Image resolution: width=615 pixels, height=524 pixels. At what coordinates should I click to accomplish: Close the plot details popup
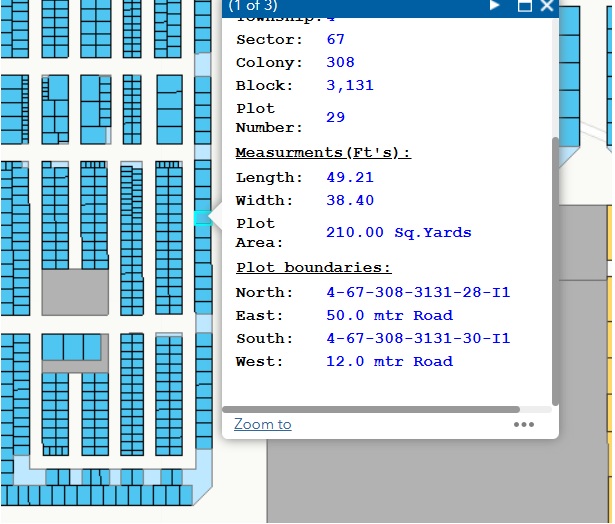click(x=546, y=6)
